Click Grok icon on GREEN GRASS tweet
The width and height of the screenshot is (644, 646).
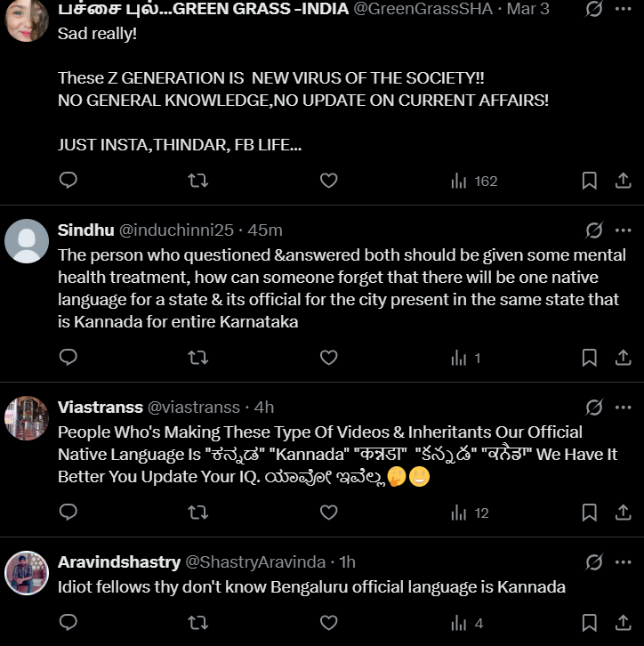[x=594, y=9]
